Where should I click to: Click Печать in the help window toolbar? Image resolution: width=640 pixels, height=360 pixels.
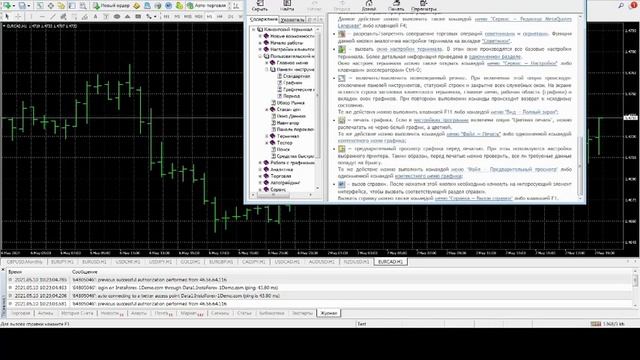[x=396, y=6]
